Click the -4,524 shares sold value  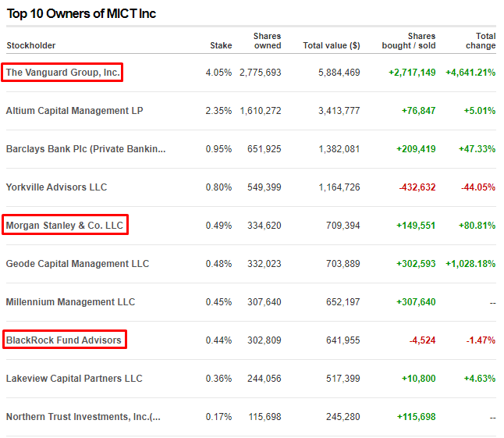[x=422, y=340]
